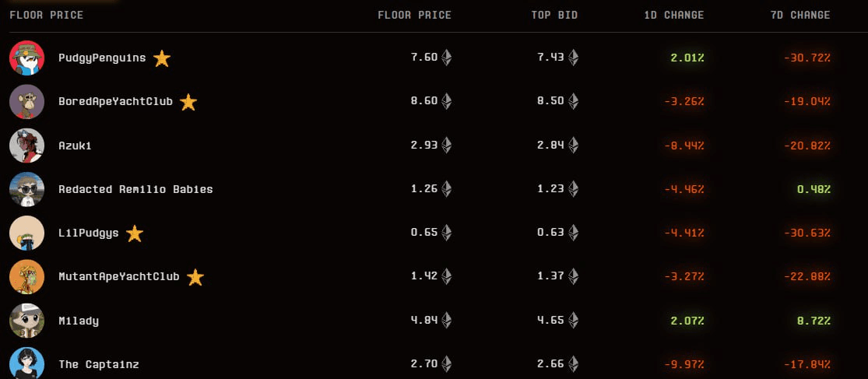Image resolution: width=868 pixels, height=379 pixels.
Task: Unfavorite PudgyPenguins using its star icon
Action: point(162,58)
